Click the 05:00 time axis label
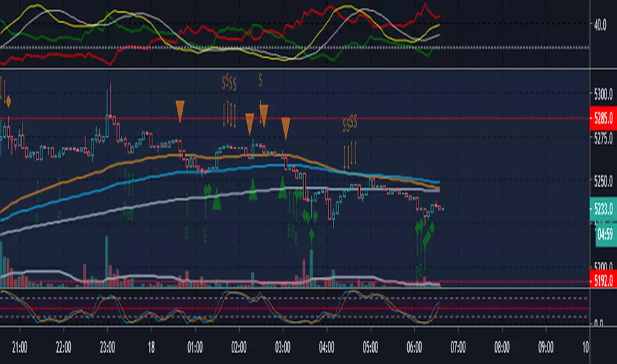The width and height of the screenshot is (617, 364). coord(370,347)
